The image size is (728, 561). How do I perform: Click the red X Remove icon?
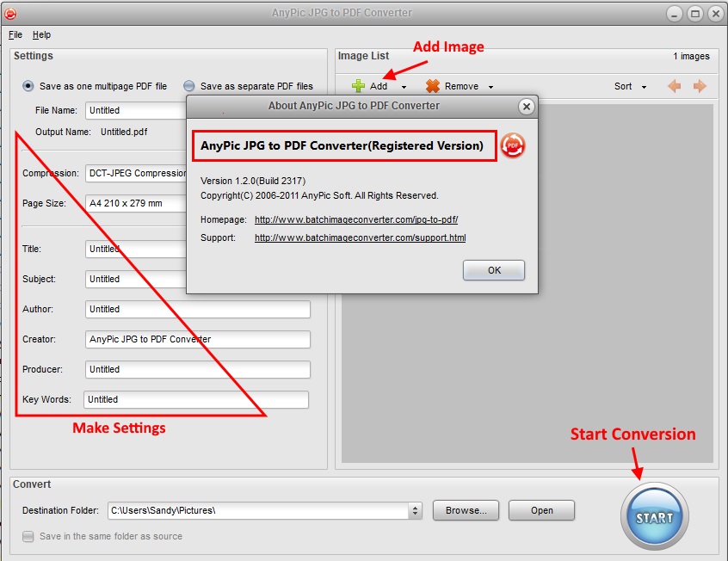pyautogui.click(x=432, y=86)
